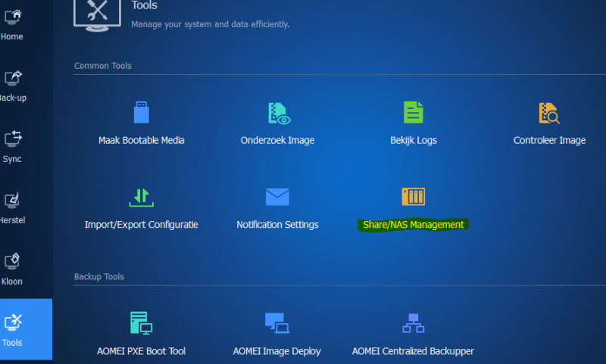The width and height of the screenshot is (606, 364).
Task: Launch the AOMEI PXE Boot Tool icon
Action: pyautogui.click(x=142, y=323)
